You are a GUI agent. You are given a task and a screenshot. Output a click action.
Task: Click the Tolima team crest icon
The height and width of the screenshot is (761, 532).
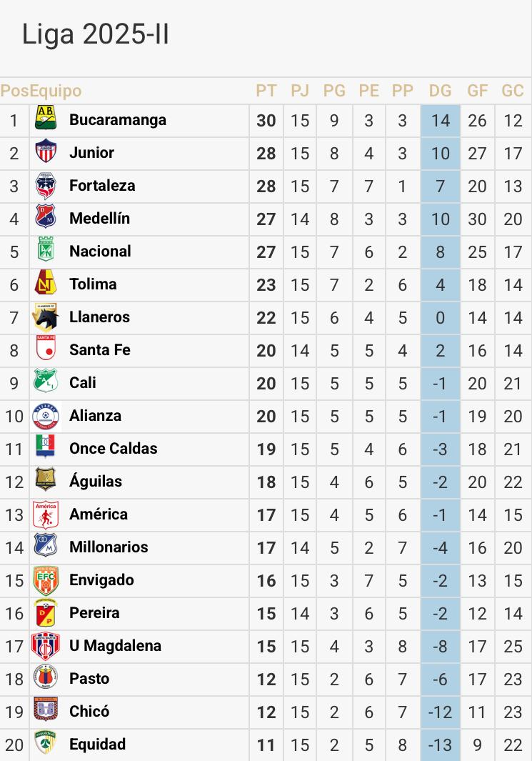[x=46, y=283]
